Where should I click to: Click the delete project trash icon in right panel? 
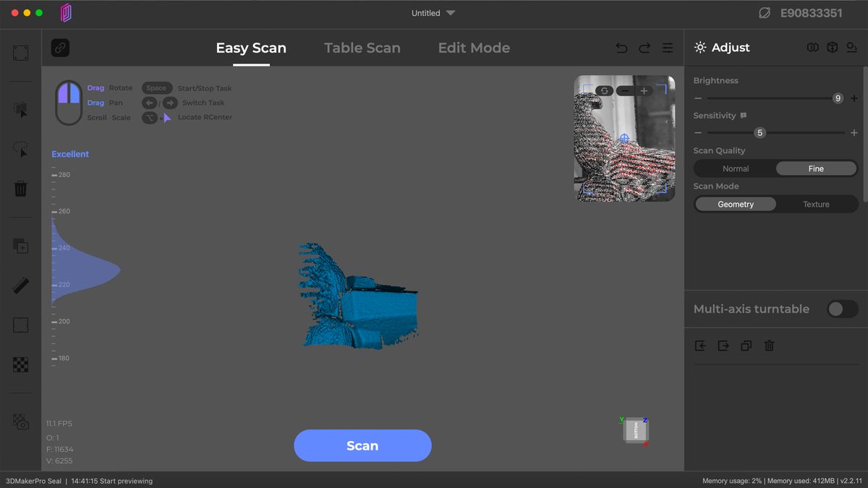click(x=769, y=346)
